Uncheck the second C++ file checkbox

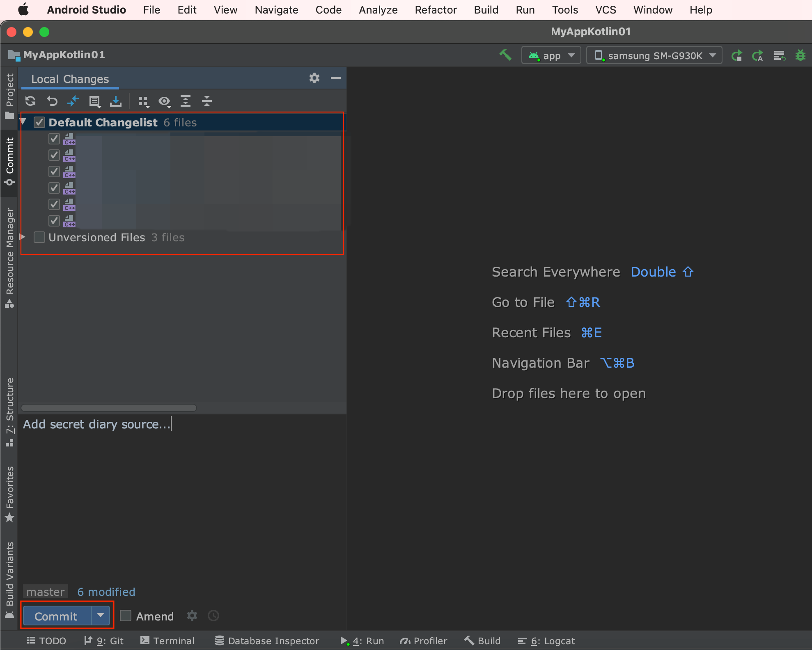pos(54,155)
